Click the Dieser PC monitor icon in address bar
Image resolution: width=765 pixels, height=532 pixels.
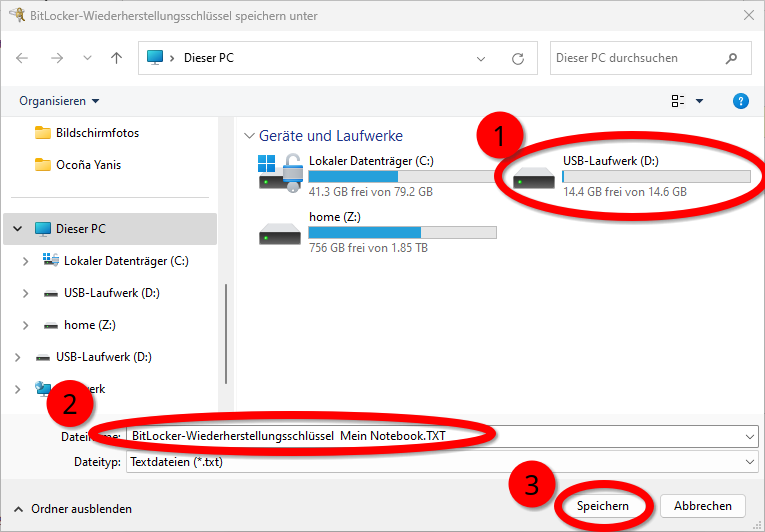[x=155, y=58]
